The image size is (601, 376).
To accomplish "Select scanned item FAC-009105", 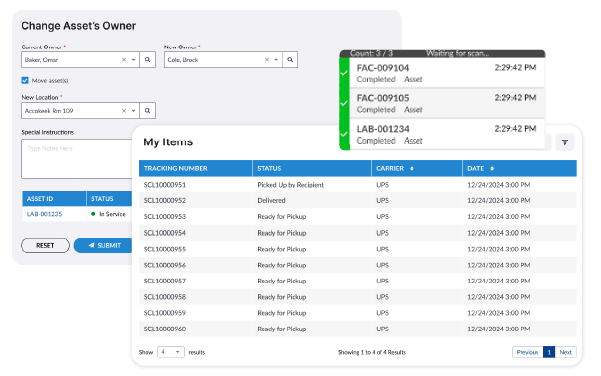I will coord(447,103).
